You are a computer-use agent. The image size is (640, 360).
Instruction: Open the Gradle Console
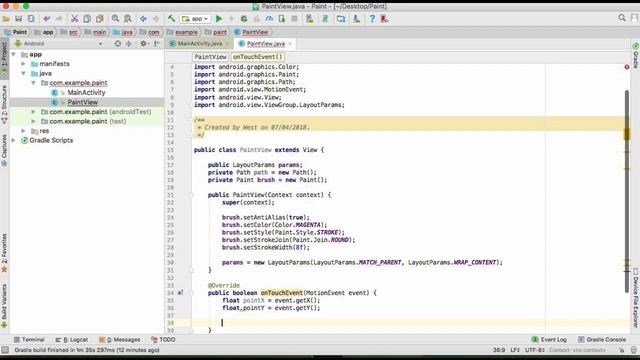coord(602,340)
